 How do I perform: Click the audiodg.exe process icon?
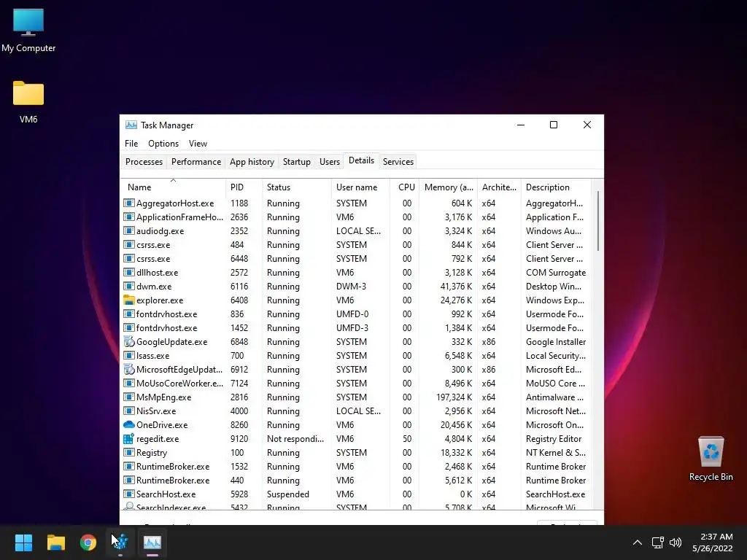point(128,230)
